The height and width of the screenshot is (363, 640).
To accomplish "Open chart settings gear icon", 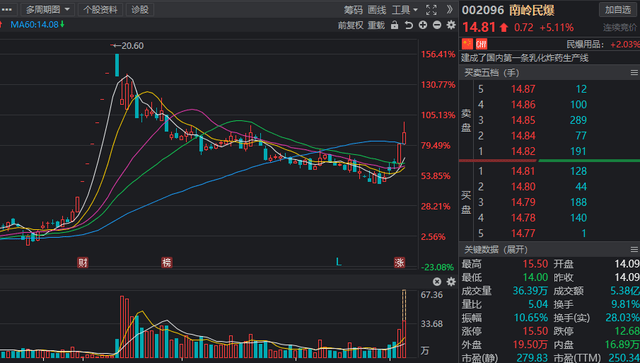I will click(451, 25).
